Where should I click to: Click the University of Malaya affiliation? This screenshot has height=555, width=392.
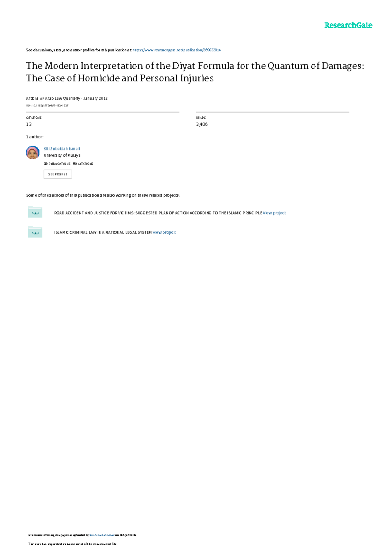point(62,156)
